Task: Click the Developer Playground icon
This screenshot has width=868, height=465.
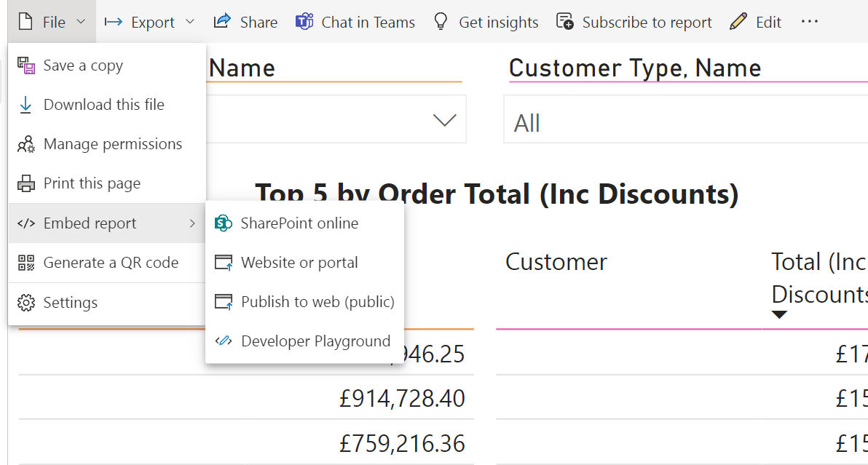Action: 224,341
